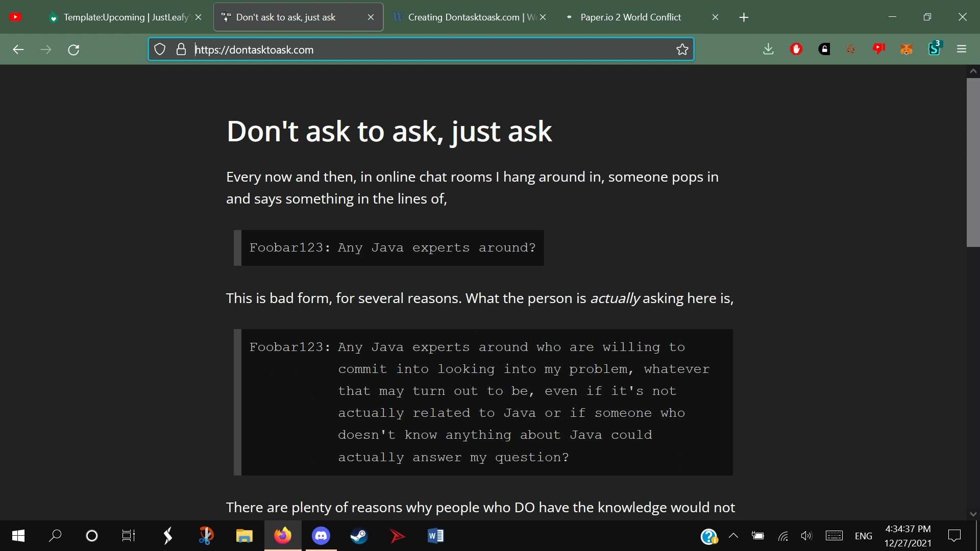
Task: Open a new browser tab
Action: pyautogui.click(x=744, y=17)
